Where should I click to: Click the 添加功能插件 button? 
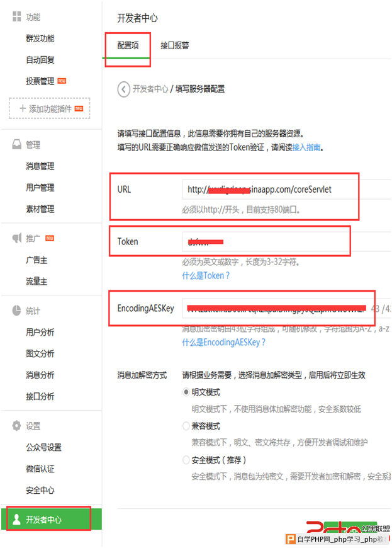click(50, 109)
